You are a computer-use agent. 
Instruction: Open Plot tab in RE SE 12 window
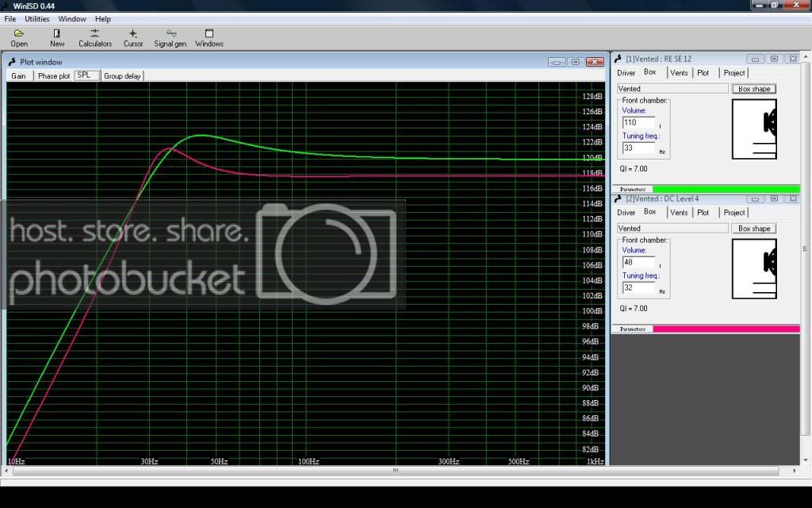coord(703,73)
